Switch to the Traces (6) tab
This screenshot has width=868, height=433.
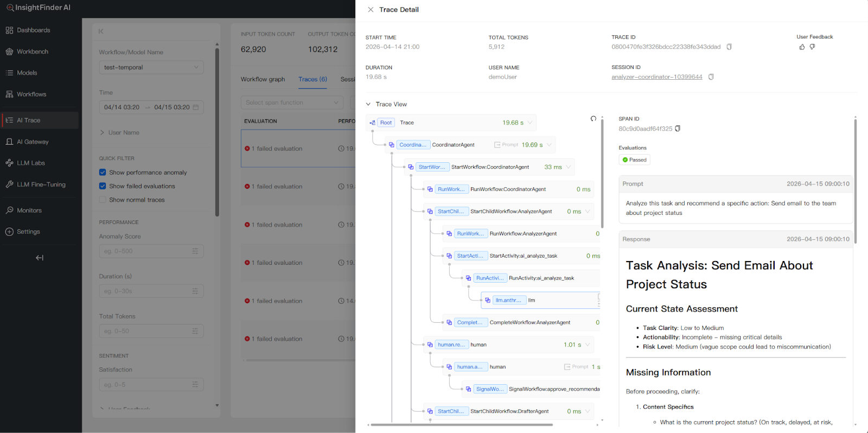pyautogui.click(x=312, y=79)
